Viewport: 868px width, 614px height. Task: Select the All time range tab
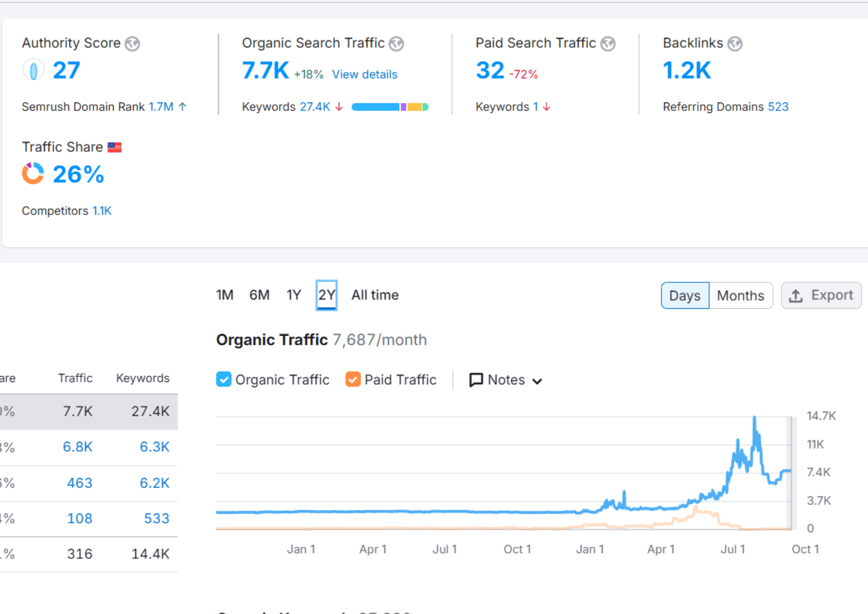coord(375,295)
